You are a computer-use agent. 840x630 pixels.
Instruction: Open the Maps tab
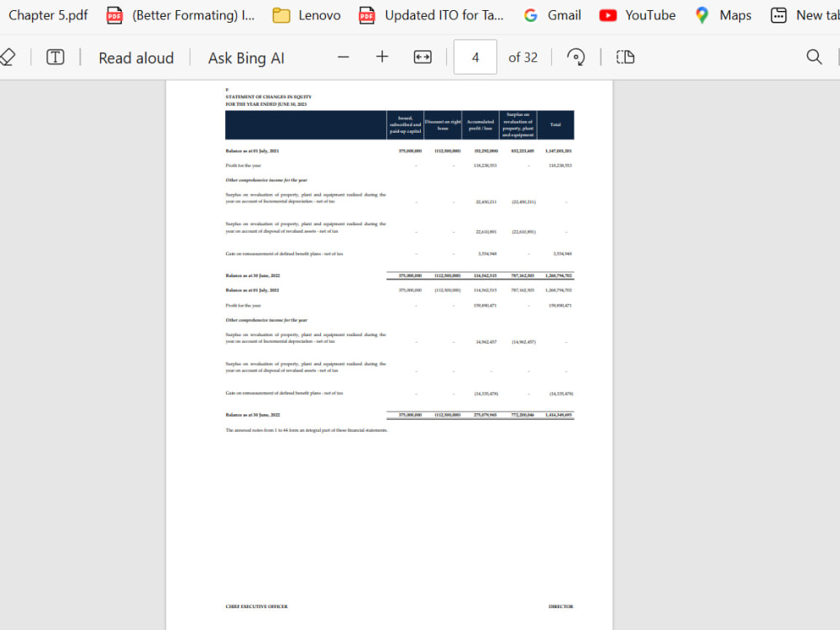click(722, 14)
